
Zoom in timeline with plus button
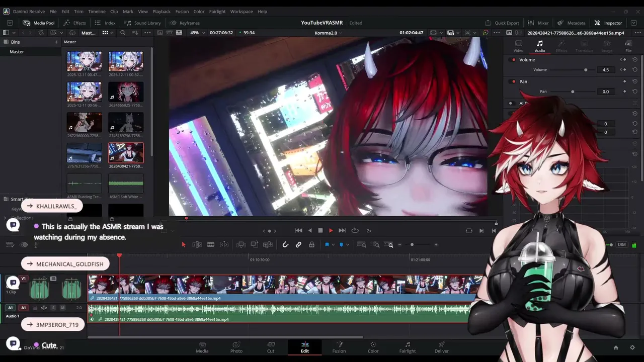[436, 245]
